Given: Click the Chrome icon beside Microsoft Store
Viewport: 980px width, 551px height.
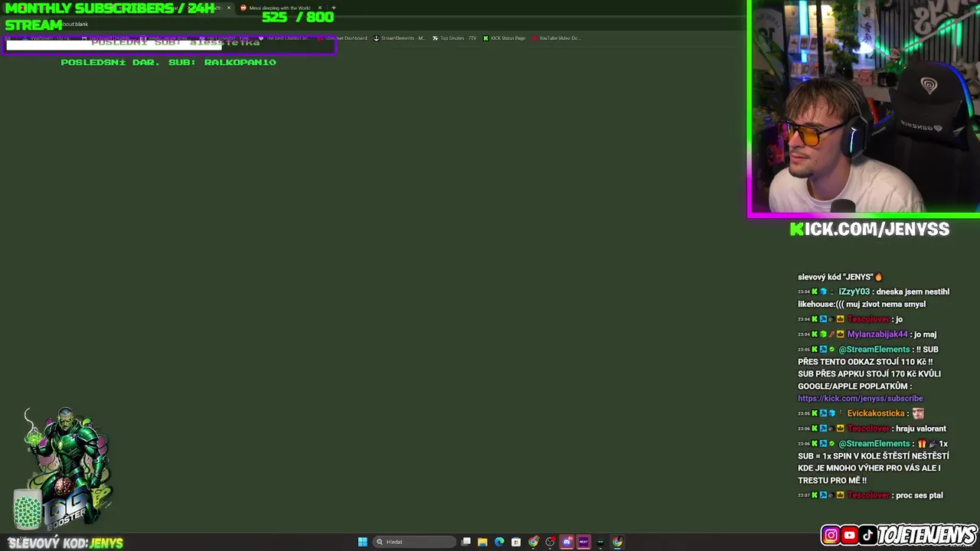Looking at the screenshot, I should pos(533,542).
